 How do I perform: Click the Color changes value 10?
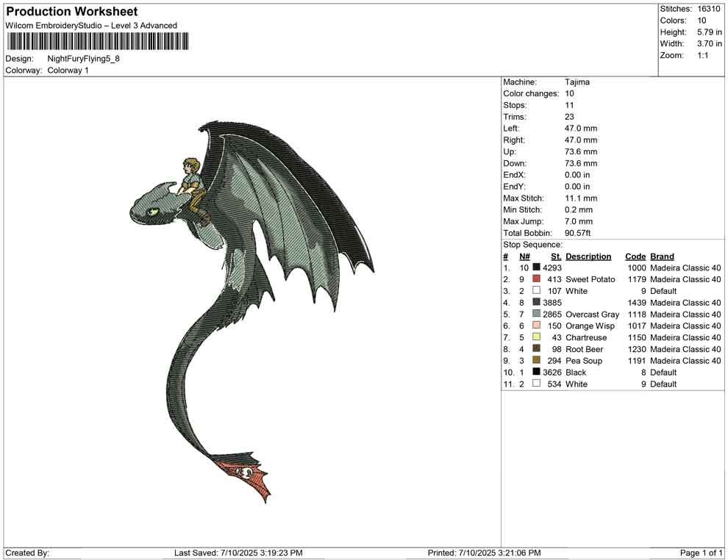pos(569,94)
